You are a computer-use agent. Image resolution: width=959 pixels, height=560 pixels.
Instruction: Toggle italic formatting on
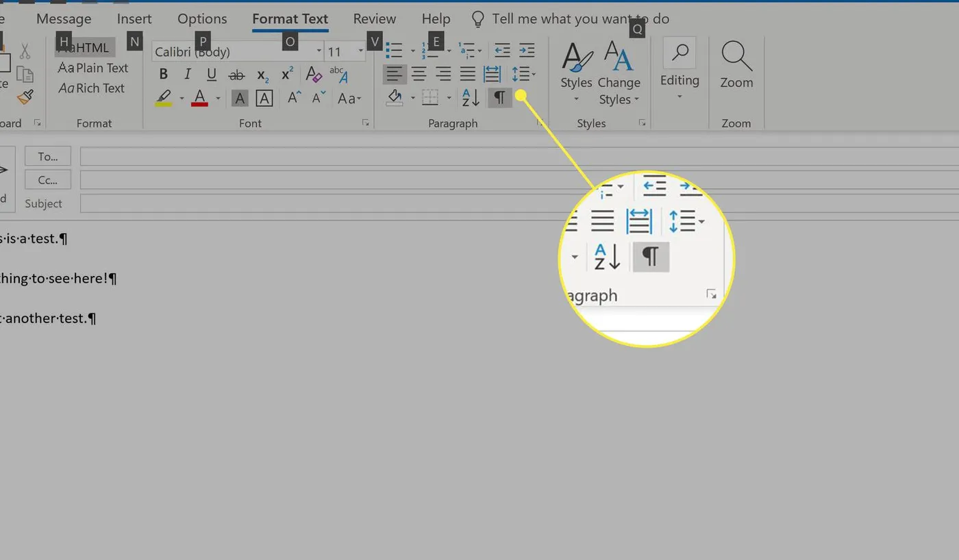187,74
